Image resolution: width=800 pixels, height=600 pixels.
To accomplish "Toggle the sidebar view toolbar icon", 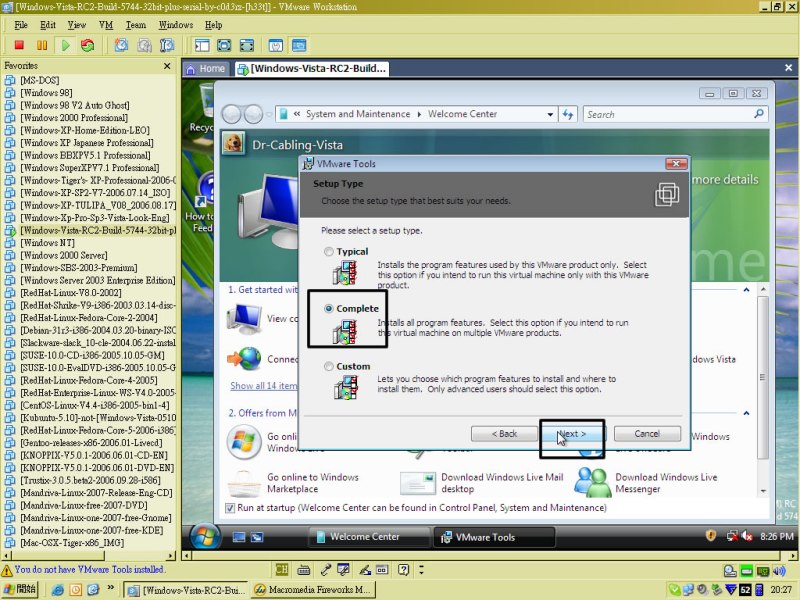I will coord(202,45).
